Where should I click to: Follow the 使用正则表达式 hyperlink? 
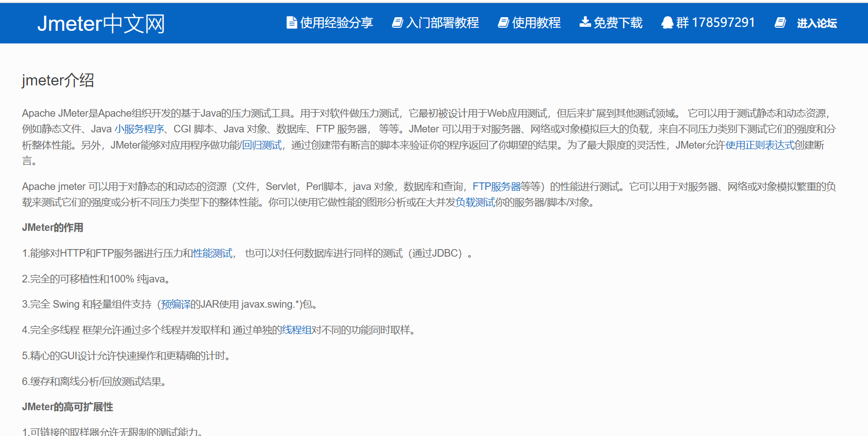point(760,146)
